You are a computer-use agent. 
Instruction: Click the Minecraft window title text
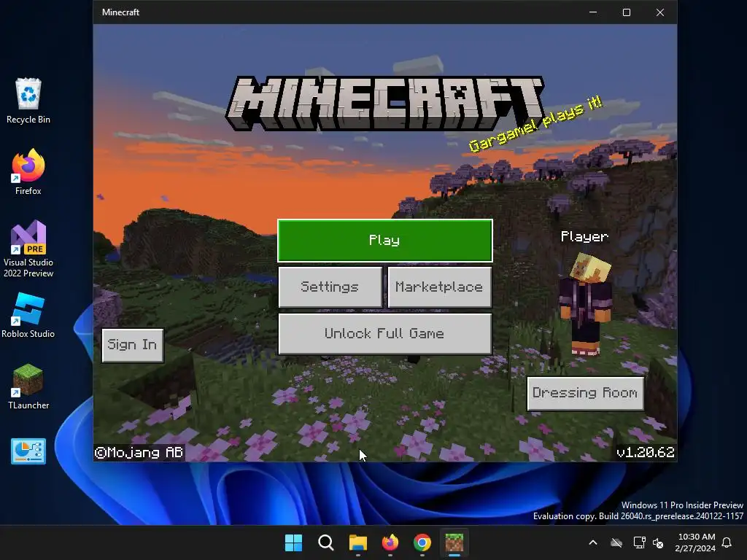120,12
